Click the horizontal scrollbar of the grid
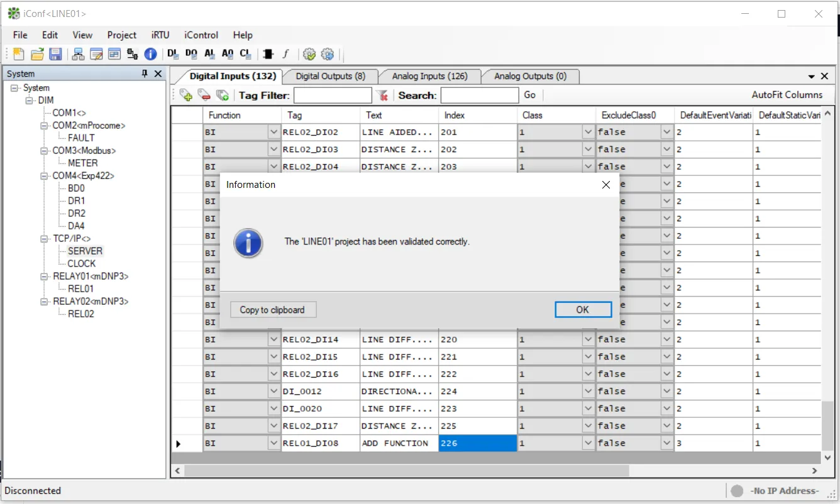The width and height of the screenshot is (840, 504). (x=407, y=470)
